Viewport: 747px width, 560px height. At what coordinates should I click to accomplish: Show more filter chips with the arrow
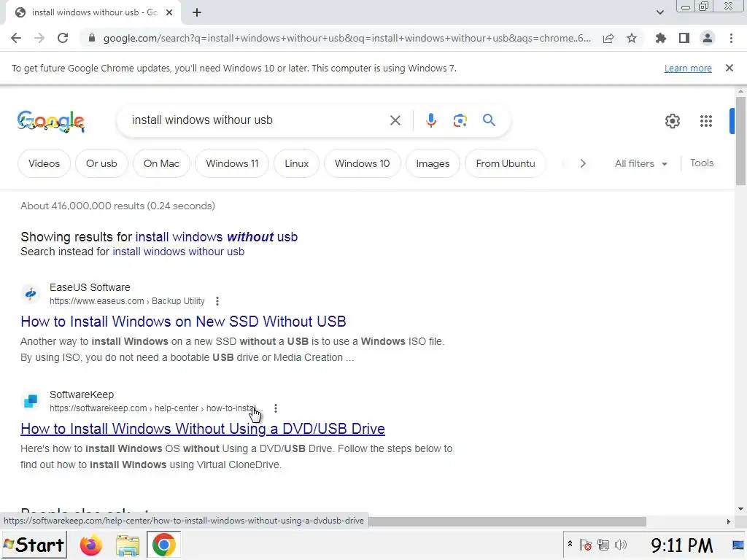point(583,164)
